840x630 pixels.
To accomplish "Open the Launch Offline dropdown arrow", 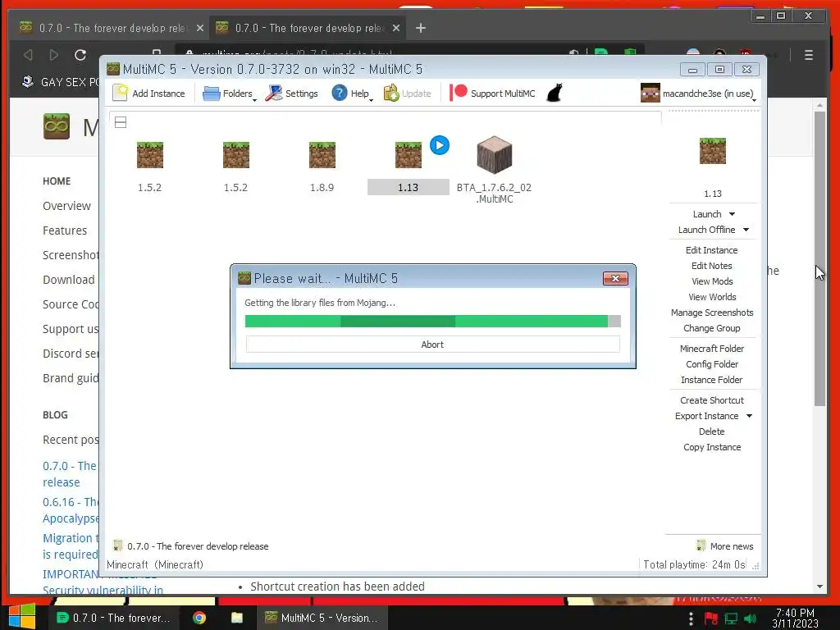I will (746, 230).
